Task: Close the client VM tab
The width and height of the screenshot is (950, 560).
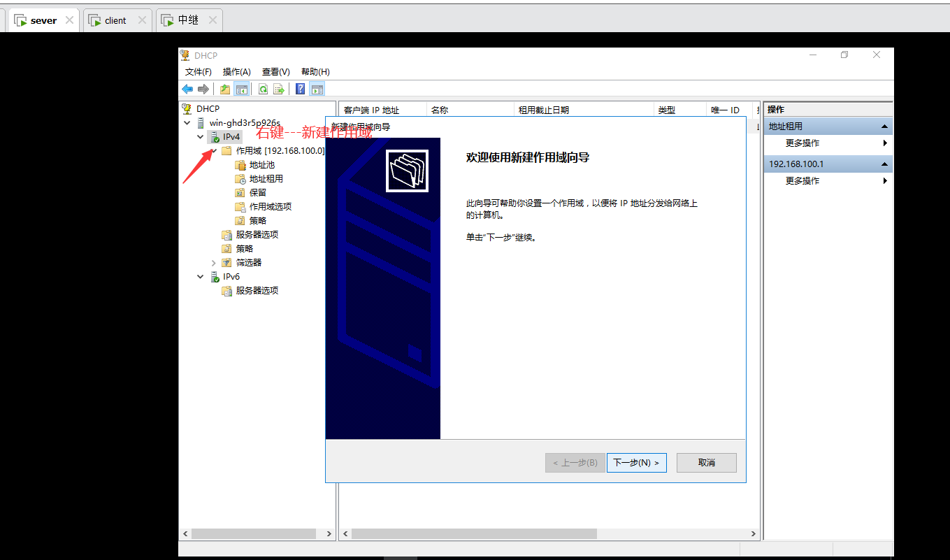Action: (x=142, y=20)
